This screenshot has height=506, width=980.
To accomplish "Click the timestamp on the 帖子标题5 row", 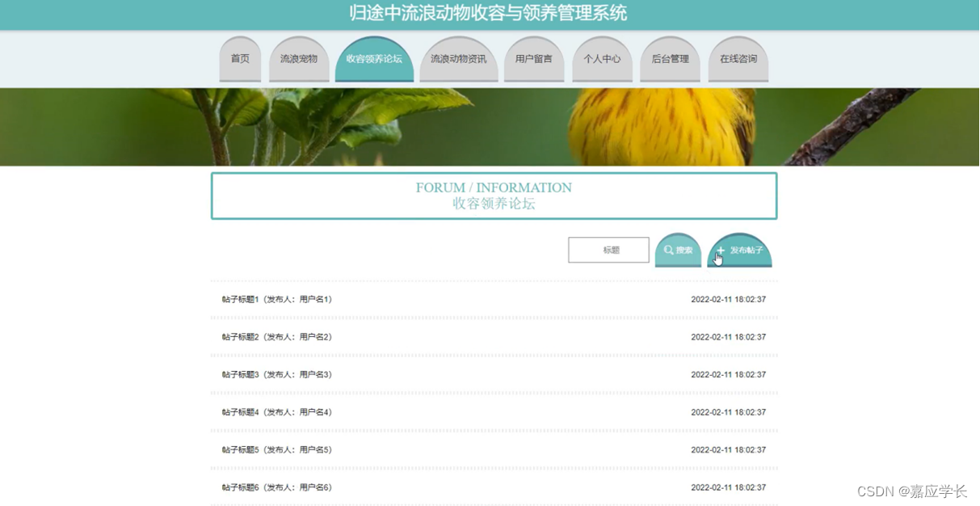I will [x=728, y=449].
